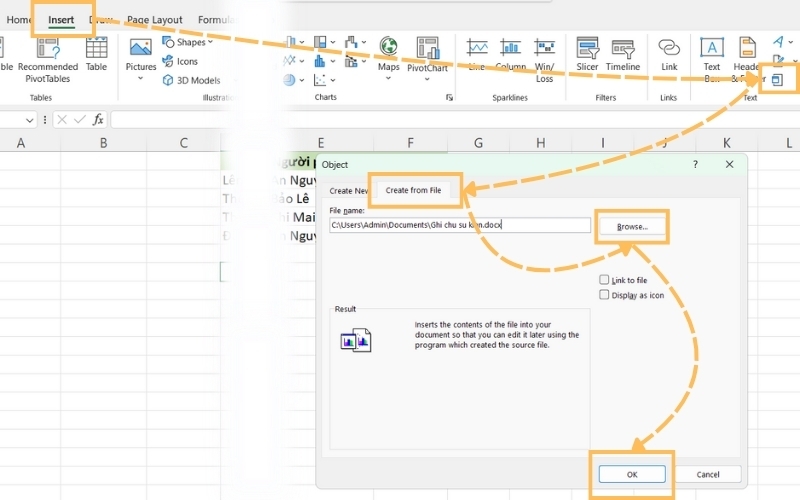
Task: Insert a line or area chart
Action: click(289, 61)
